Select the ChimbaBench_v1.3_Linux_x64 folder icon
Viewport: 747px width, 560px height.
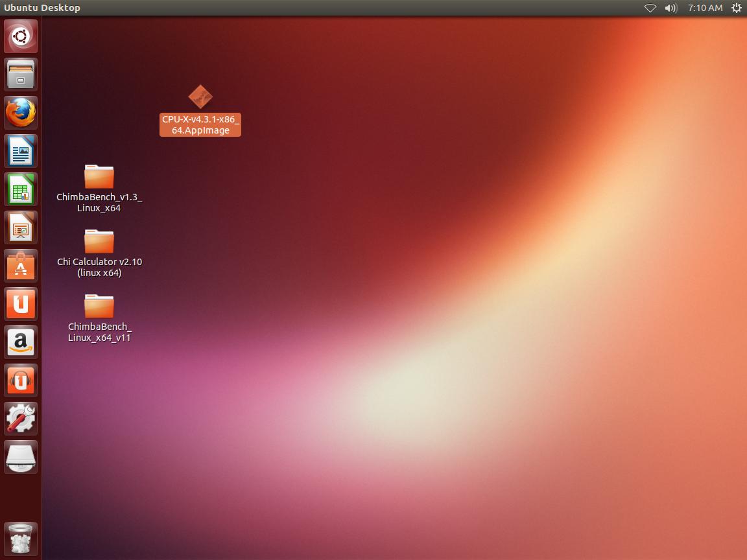click(x=99, y=177)
